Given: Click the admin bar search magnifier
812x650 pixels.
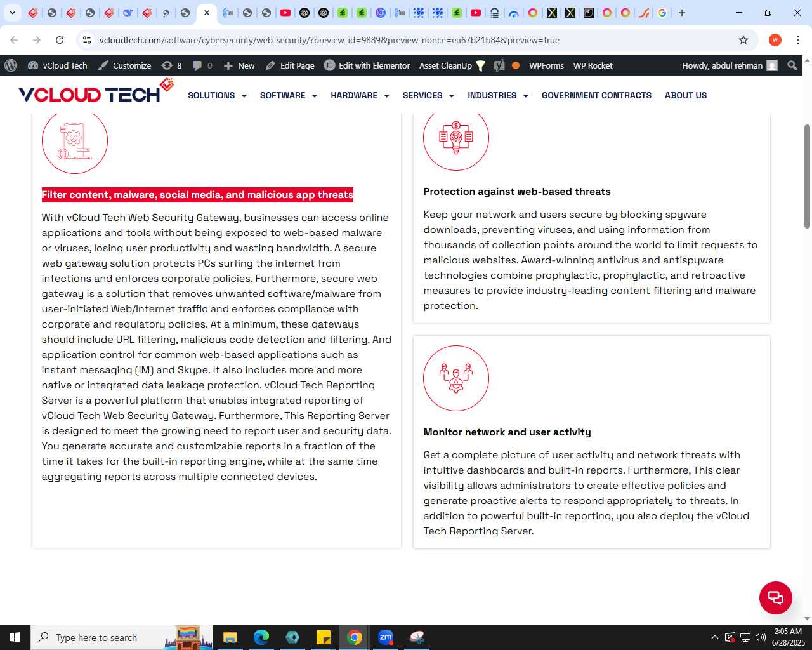Looking at the screenshot, I should (x=792, y=65).
